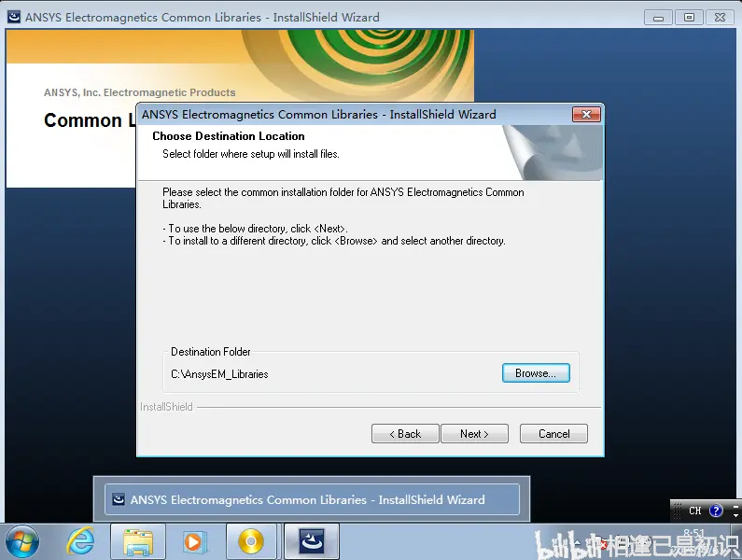Click the Browse... button for destination folder
The image size is (742, 560).
coord(536,373)
